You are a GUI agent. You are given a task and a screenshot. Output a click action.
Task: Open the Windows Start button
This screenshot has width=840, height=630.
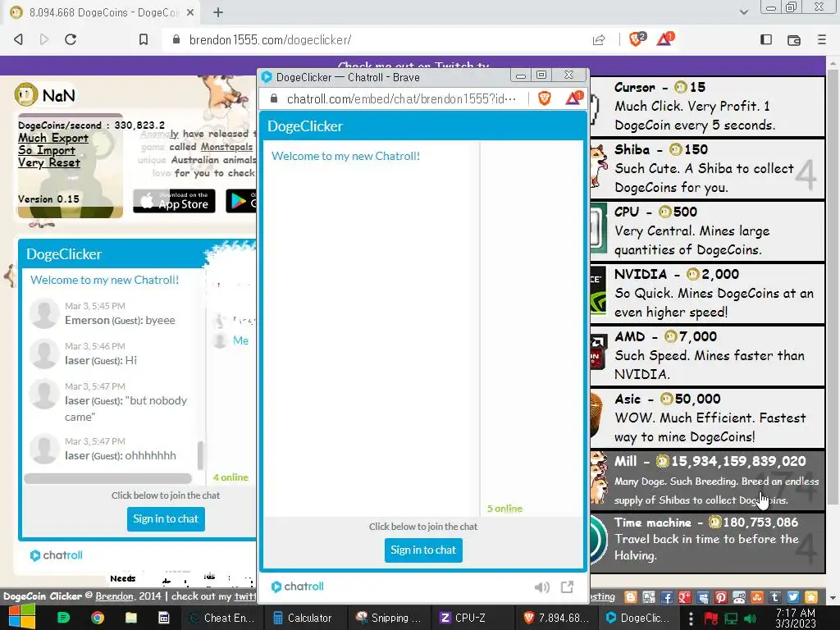tap(22, 617)
